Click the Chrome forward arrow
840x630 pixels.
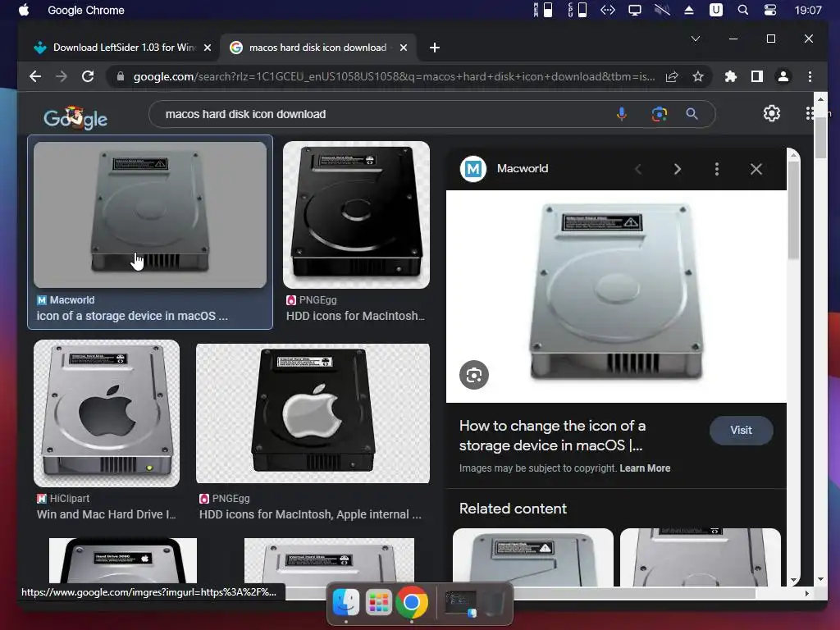[62, 76]
